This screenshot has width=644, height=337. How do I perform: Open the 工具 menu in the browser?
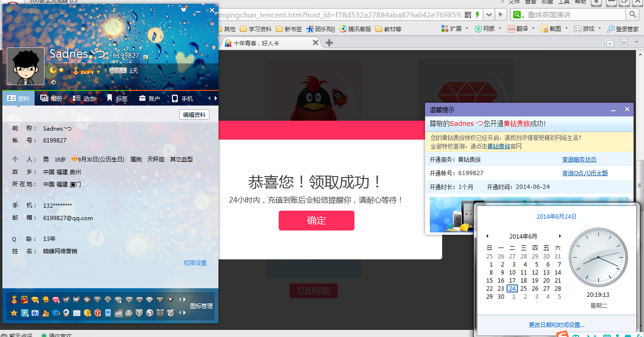564,2
